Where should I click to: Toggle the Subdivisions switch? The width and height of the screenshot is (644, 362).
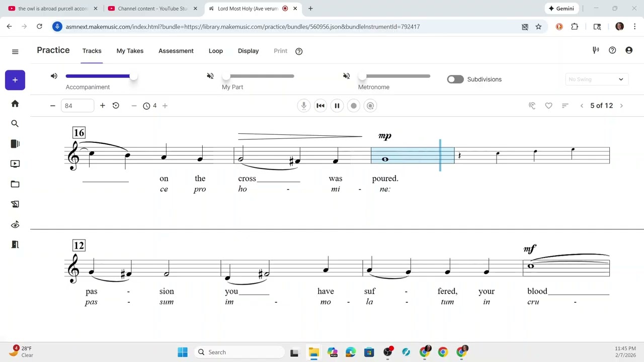coord(455,79)
